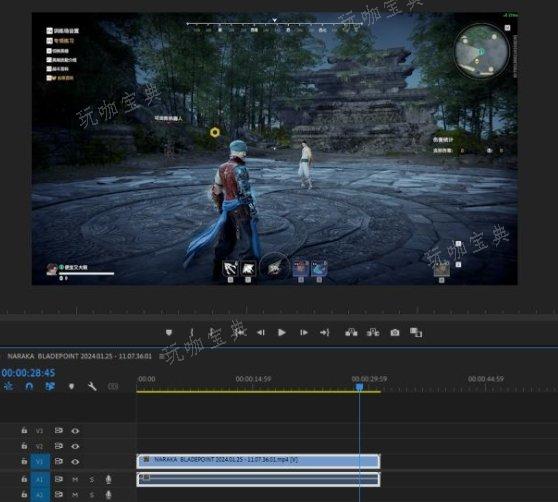Viewport: 558px width, 502px height.
Task: Play the sequence in Program Monitor
Action: point(281,332)
